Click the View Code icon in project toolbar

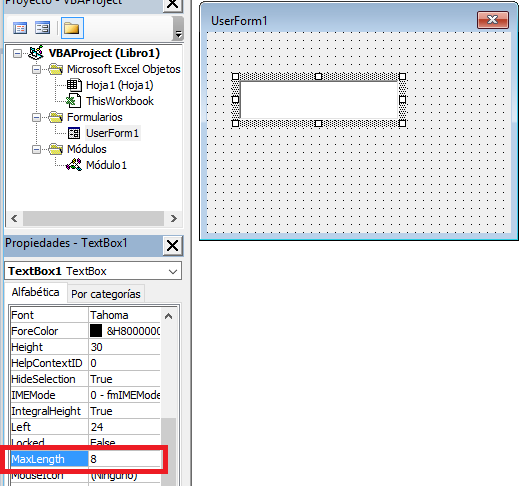[x=20, y=28]
